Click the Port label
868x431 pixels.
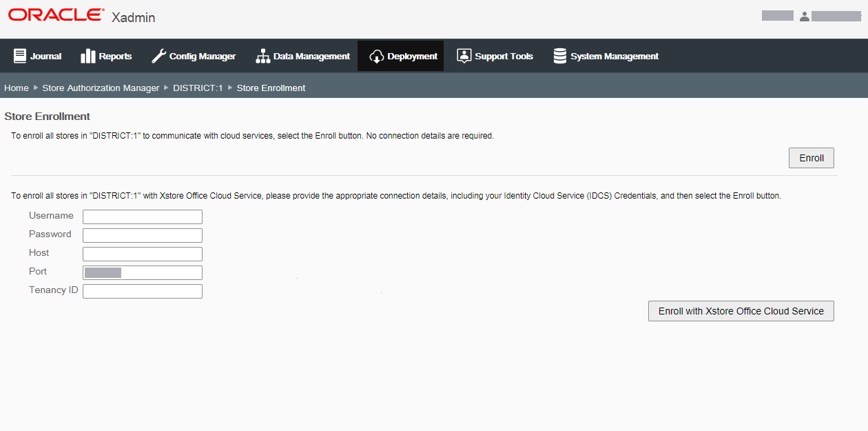tap(38, 271)
